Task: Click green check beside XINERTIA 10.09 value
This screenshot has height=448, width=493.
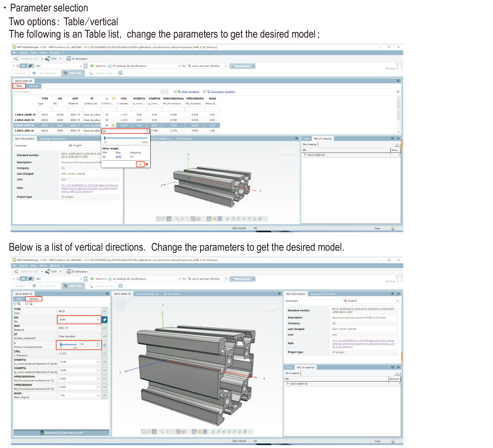Action: click(105, 362)
